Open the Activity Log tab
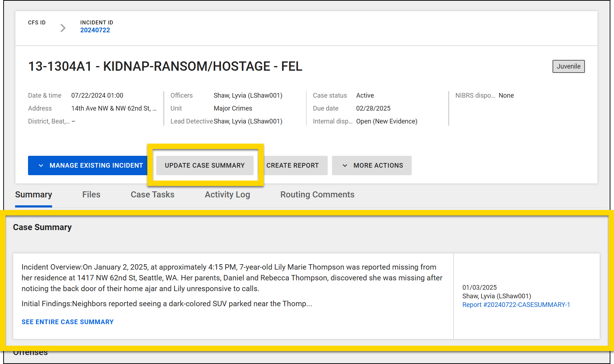This screenshot has height=364, width=614. (x=227, y=195)
